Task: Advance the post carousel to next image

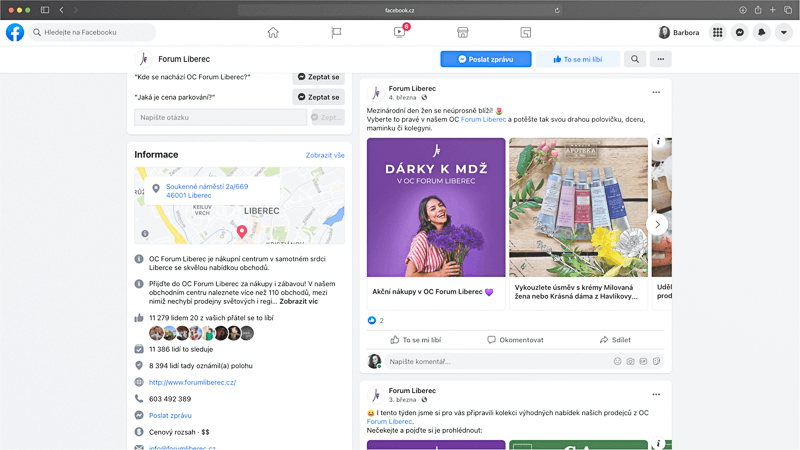Action: 657,224
